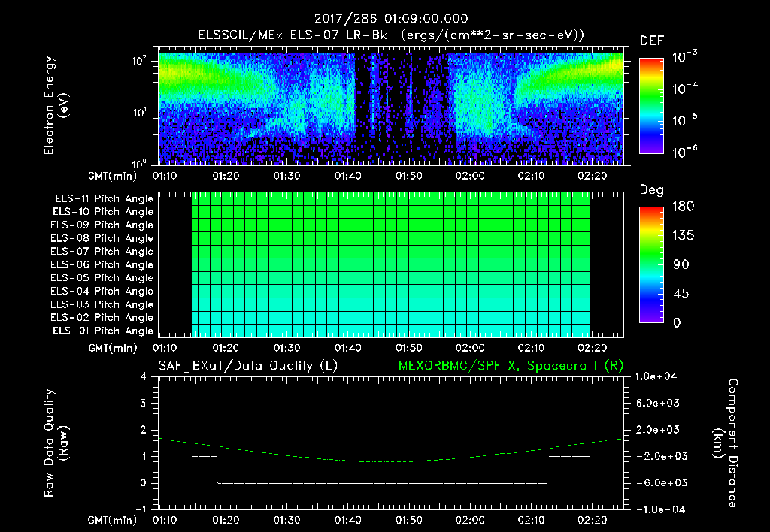Click the 'ELS-07 Pitch Angle' row label

point(102,251)
